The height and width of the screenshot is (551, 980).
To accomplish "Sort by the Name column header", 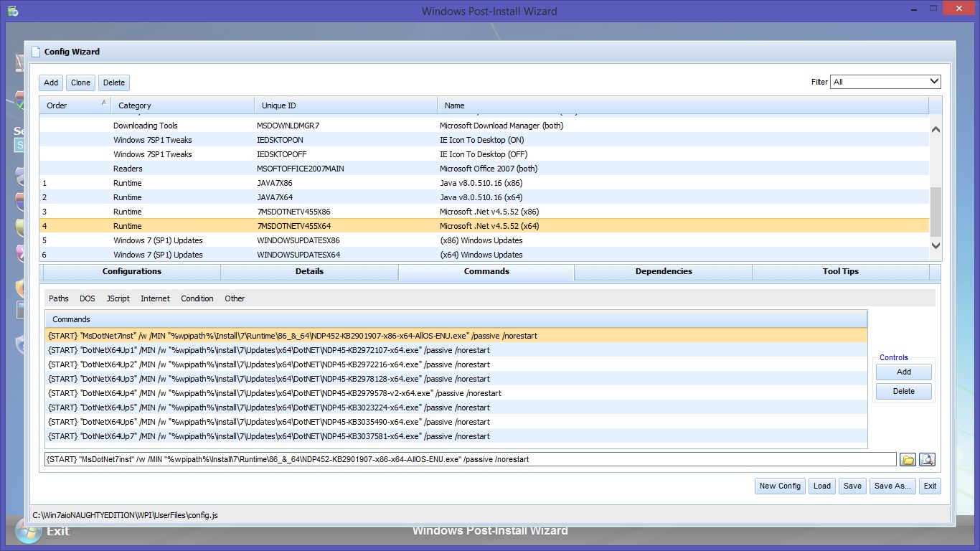I will 683,105.
